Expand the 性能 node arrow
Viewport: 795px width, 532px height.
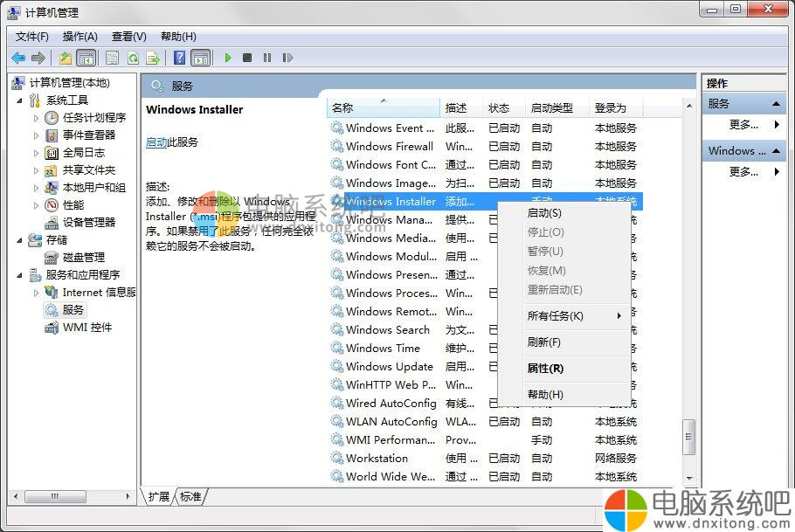coord(36,205)
